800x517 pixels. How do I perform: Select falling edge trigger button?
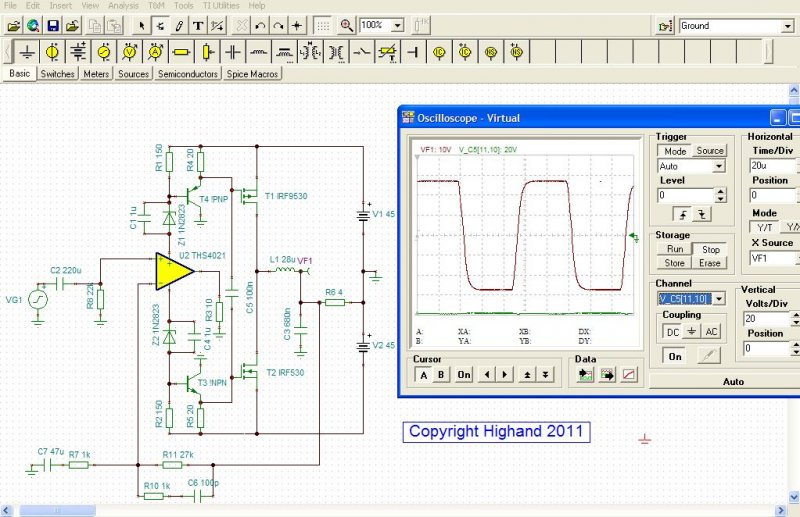point(702,215)
